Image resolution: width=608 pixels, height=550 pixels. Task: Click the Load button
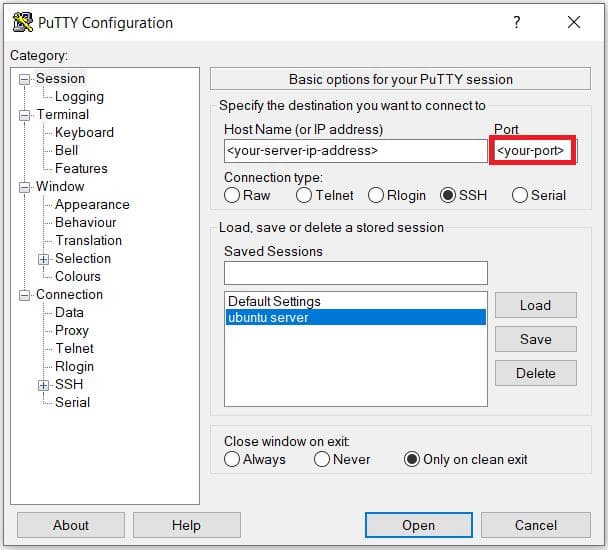[x=535, y=305]
